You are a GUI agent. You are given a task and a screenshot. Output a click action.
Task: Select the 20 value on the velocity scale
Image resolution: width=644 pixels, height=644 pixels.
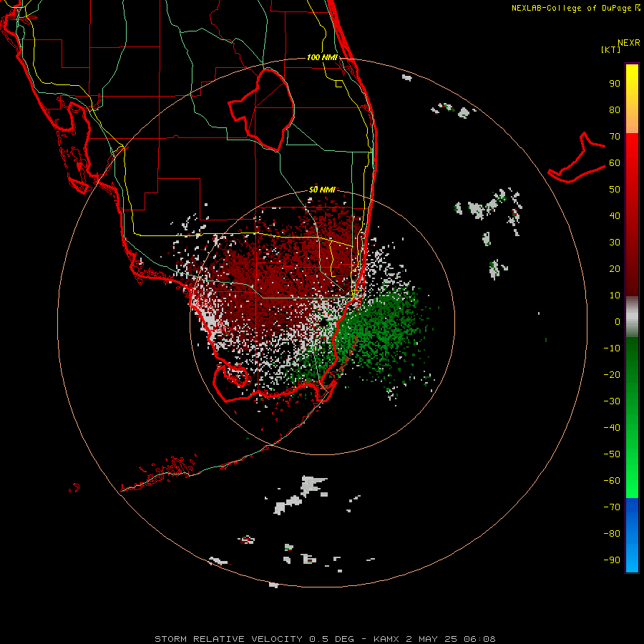tap(615, 269)
